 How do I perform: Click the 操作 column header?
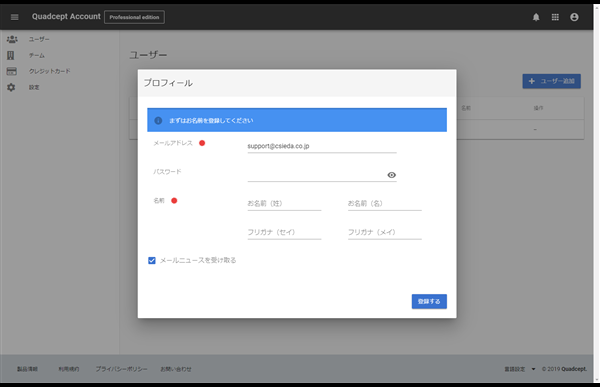(538, 108)
